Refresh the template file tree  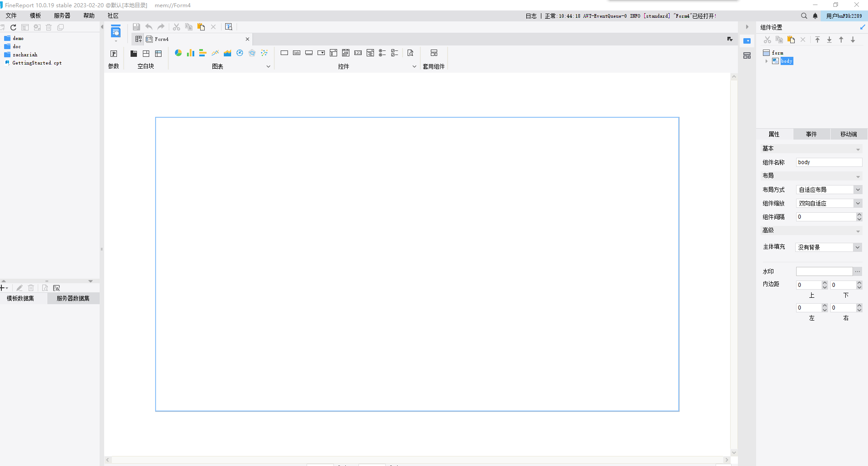[x=13, y=27]
